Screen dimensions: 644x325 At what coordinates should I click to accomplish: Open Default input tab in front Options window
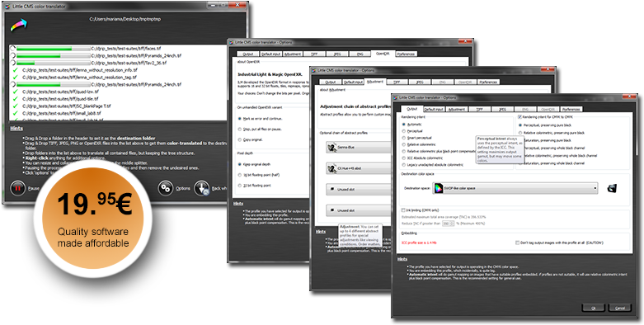434,110
